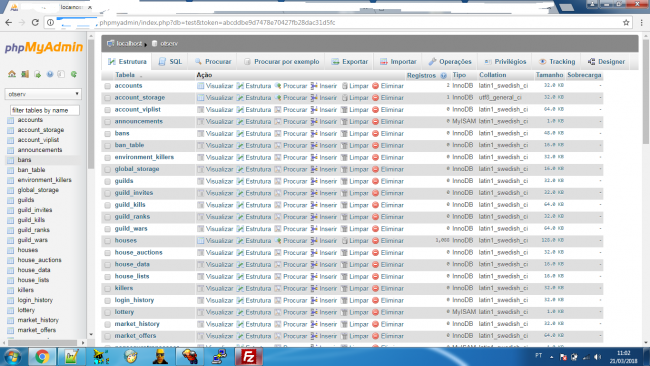Image resolution: width=650 pixels, height=366 pixels.
Task: Click the green reload navigation icon in sidebar
Action: tap(74, 74)
